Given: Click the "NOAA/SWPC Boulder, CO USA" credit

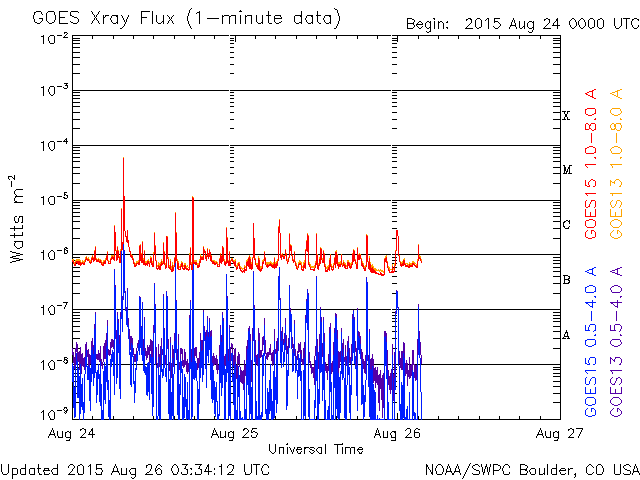Looking at the screenshot, I should [x=532, y=470].
